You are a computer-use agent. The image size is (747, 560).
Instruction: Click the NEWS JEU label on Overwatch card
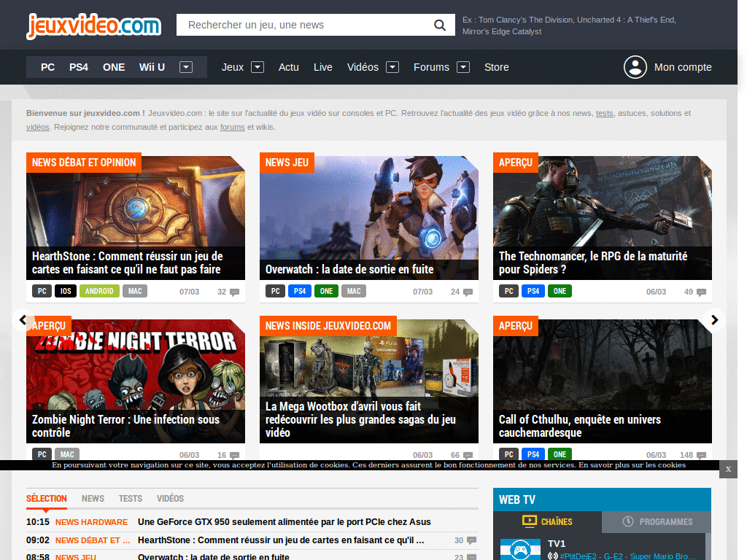tap(287, 163)
